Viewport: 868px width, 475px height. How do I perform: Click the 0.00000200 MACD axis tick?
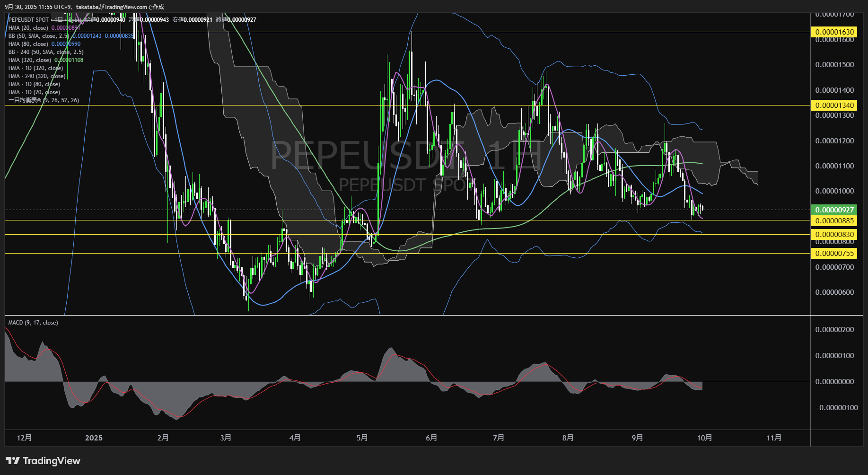coord(835,330)
